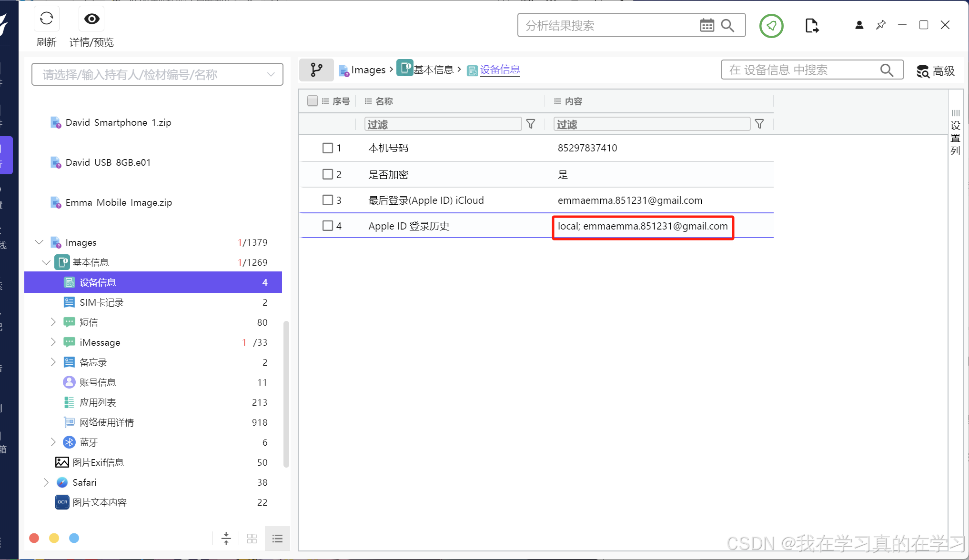The width and height of the screenshot is (969, 560).
Task: Click the branch tree icon button
Action: click(316, 70)
